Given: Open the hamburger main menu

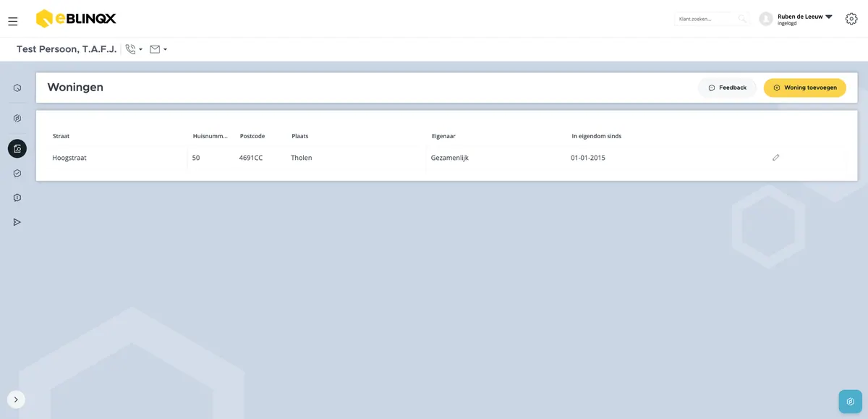Looking at the screenshot, I should [13, 22].
